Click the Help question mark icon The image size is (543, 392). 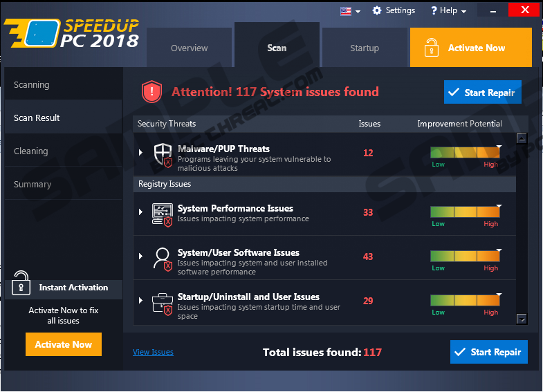434,11
